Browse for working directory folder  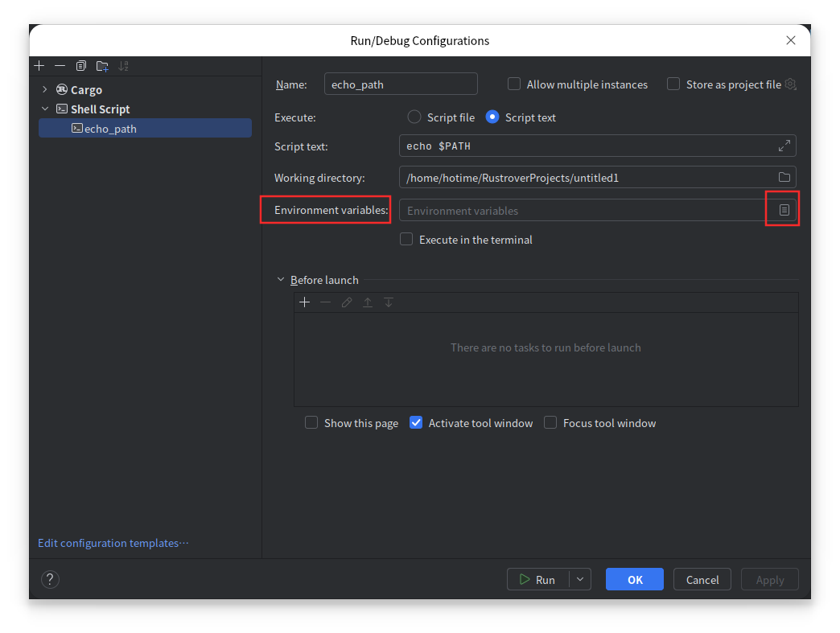coord(784,177)
